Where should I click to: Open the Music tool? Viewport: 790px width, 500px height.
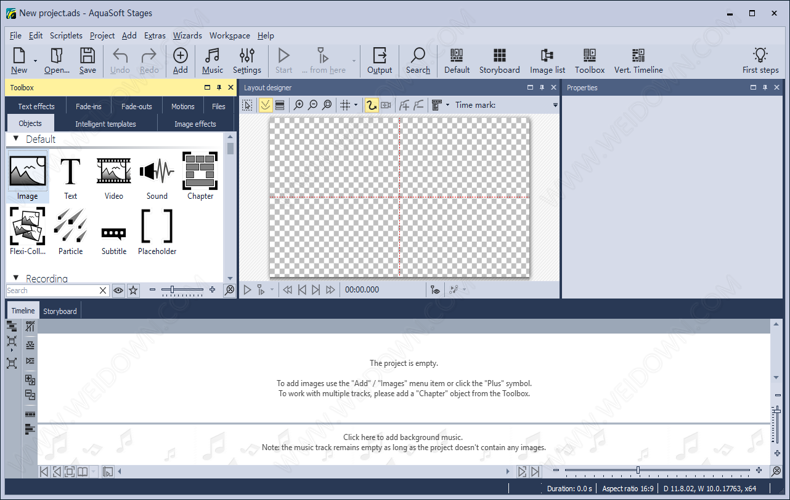(x=212, y=60)
